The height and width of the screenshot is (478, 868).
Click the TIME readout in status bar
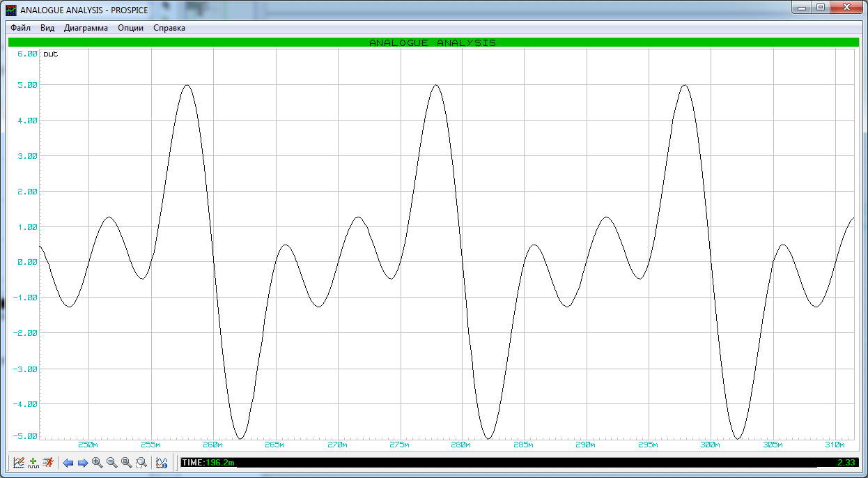(208, 463)
